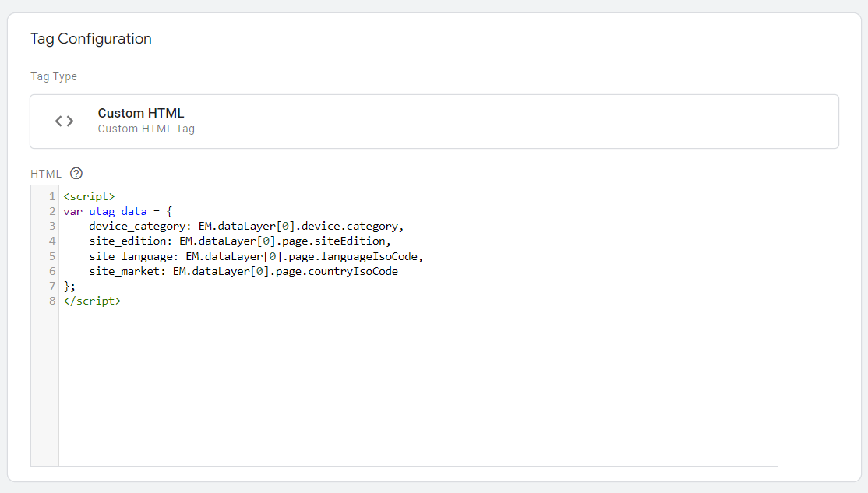Click the site_edition code line
The image size is (868, 493).
240,241
